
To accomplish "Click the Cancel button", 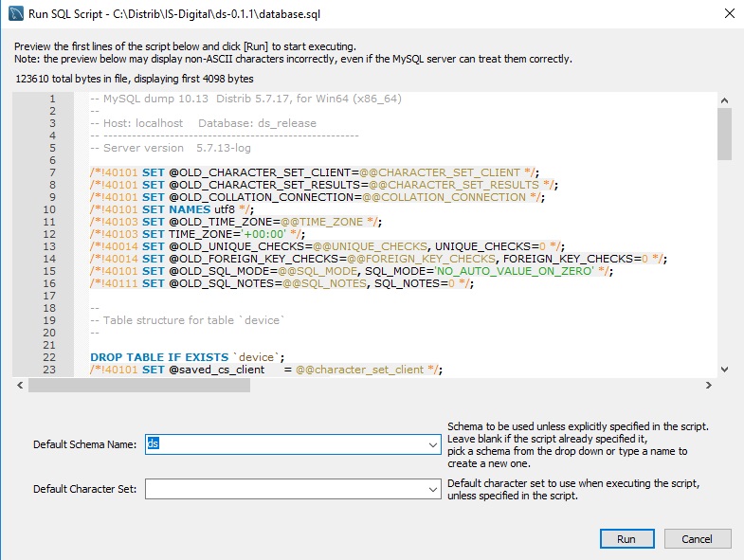I will point(697,538).
